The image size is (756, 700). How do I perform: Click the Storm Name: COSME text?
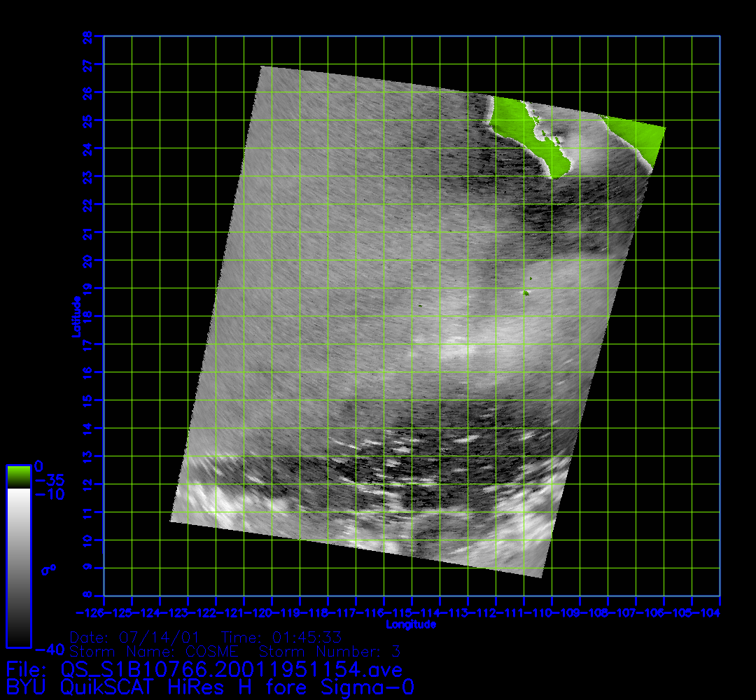click(154, 652)
